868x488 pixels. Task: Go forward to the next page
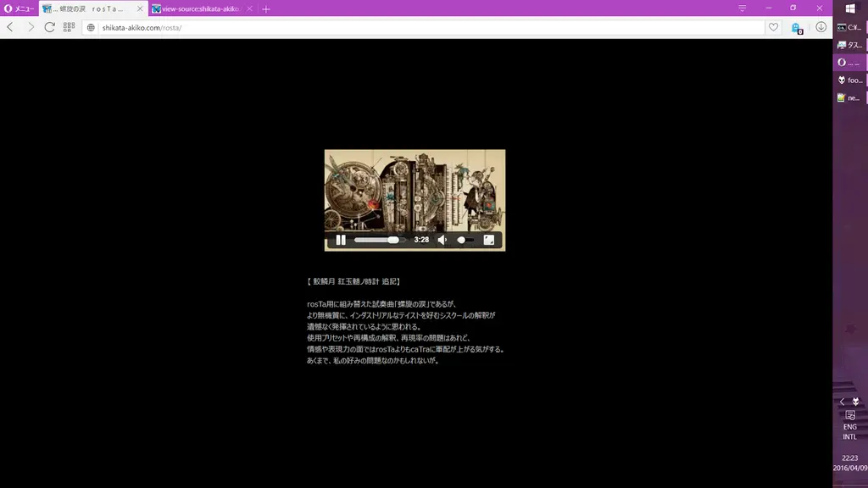[31, 27]
